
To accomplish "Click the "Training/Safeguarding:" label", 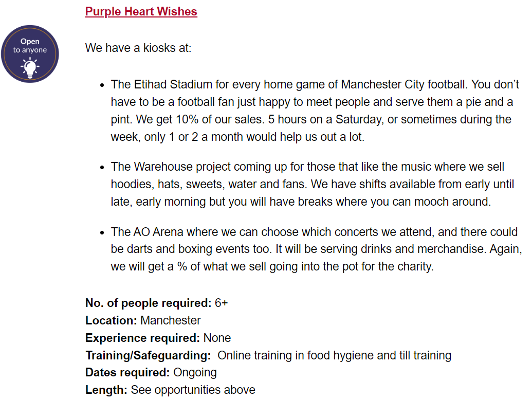I will [x=148, y=355].
